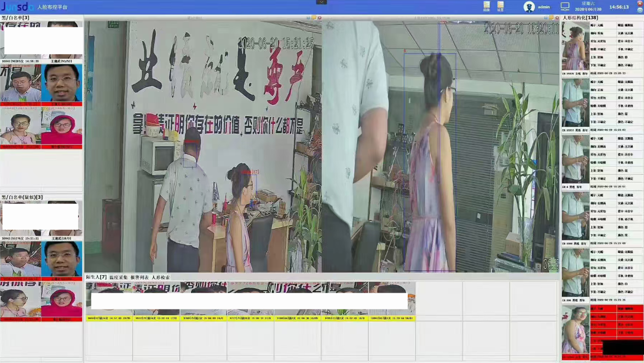644x363 pixels.
Task: Select the 陌生人[7] tab
Action: pos(96,277)
